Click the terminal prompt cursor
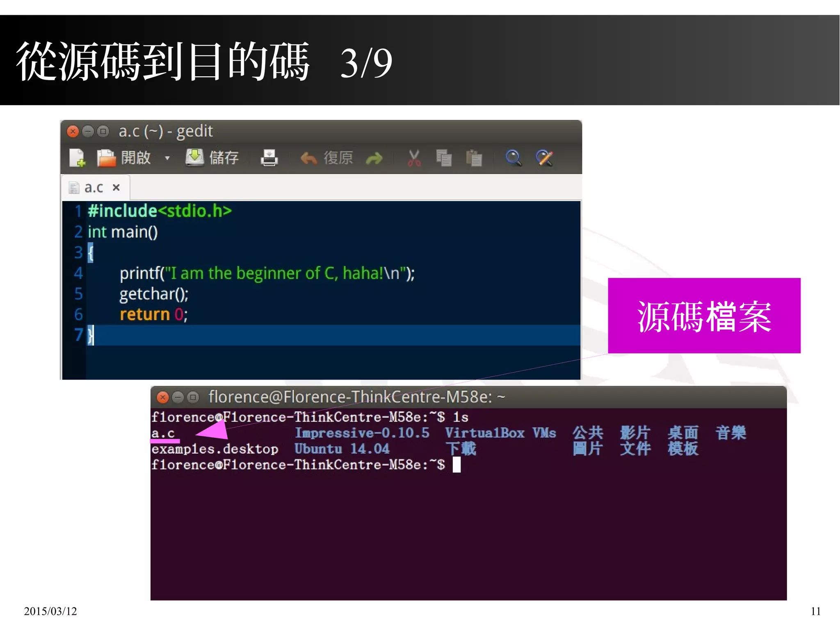 457,465
